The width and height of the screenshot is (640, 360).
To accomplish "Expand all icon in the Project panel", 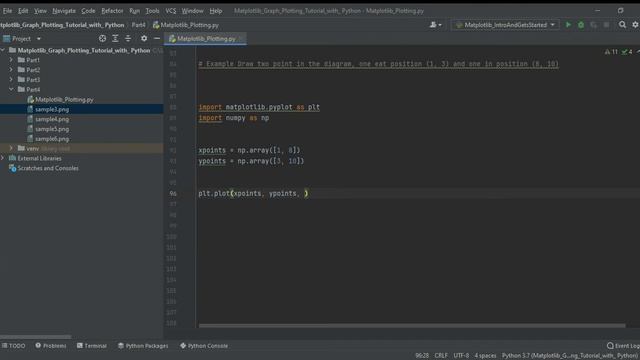I will pyautogui.click(x=115, y=38).
